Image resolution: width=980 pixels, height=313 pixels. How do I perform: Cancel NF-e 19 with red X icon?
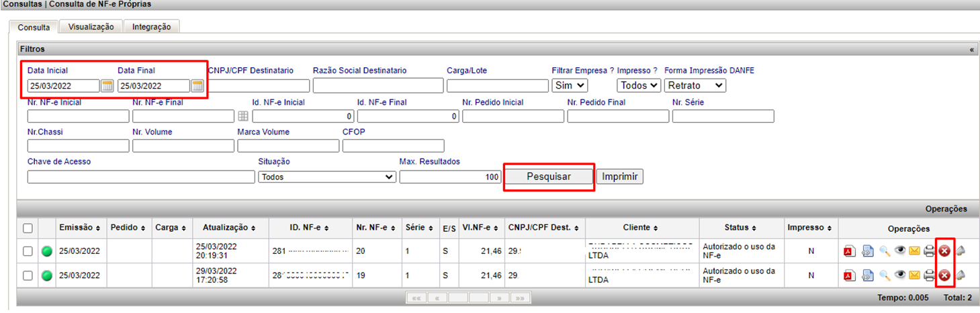coord(944,275)
